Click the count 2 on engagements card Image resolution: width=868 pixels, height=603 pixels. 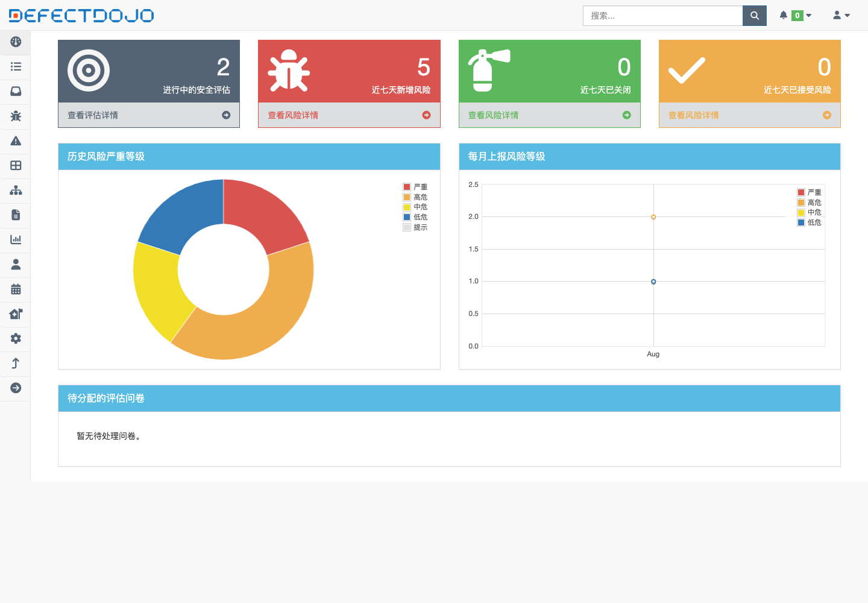(223, 67)
